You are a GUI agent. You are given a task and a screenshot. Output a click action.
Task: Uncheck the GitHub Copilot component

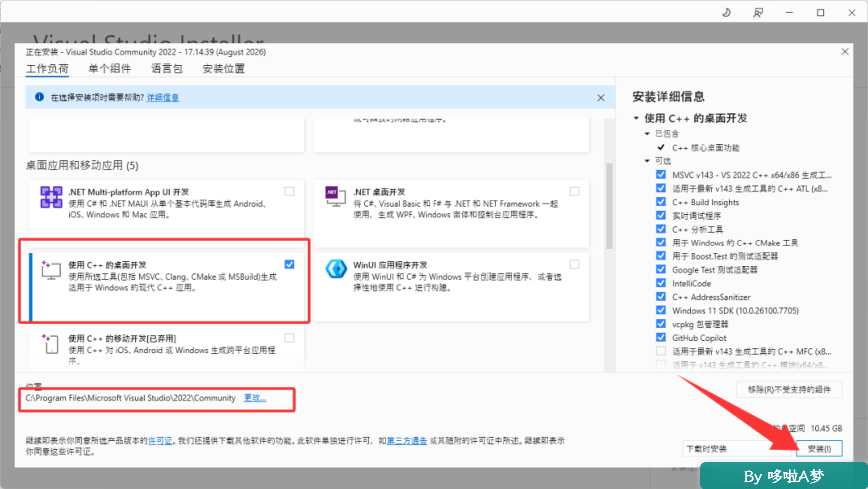click(661, 337)
